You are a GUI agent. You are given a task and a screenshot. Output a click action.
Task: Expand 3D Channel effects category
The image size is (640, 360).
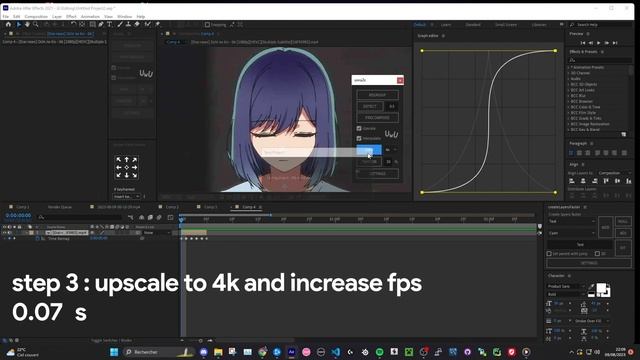point(568,73)
